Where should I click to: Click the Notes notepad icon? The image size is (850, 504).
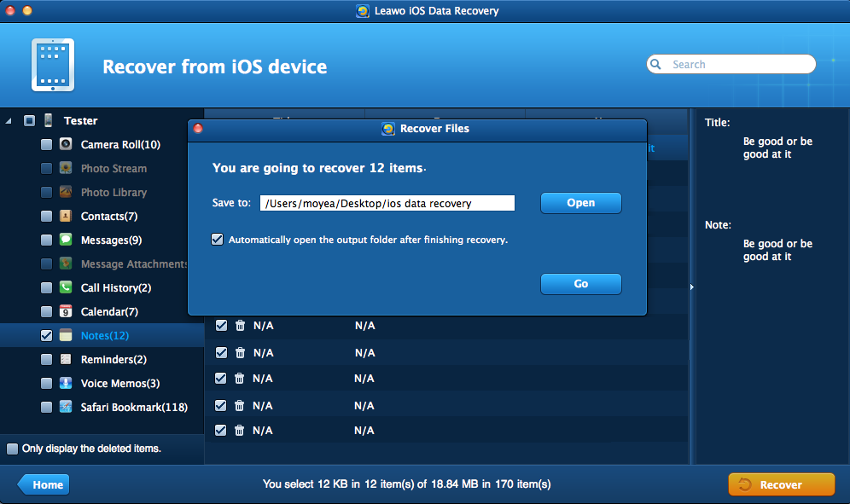coord(66,335)
